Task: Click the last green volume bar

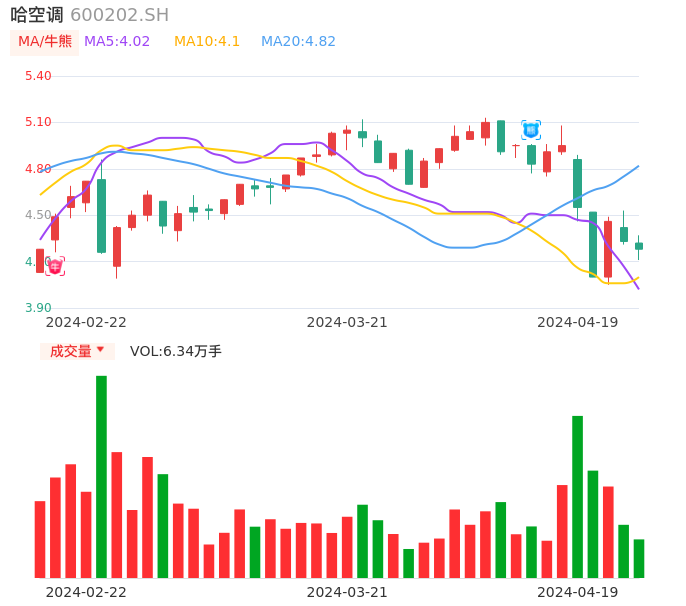Action: click(x=639, y=558)
